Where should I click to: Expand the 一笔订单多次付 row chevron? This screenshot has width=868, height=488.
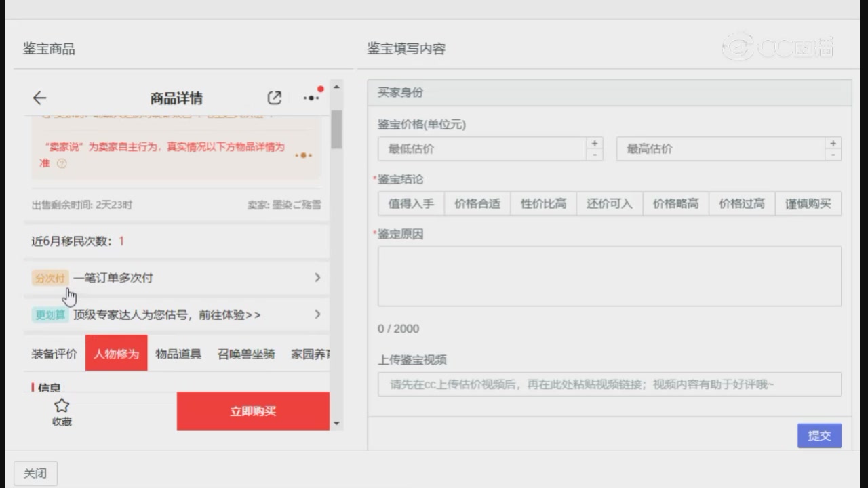[x=317, y=278]
